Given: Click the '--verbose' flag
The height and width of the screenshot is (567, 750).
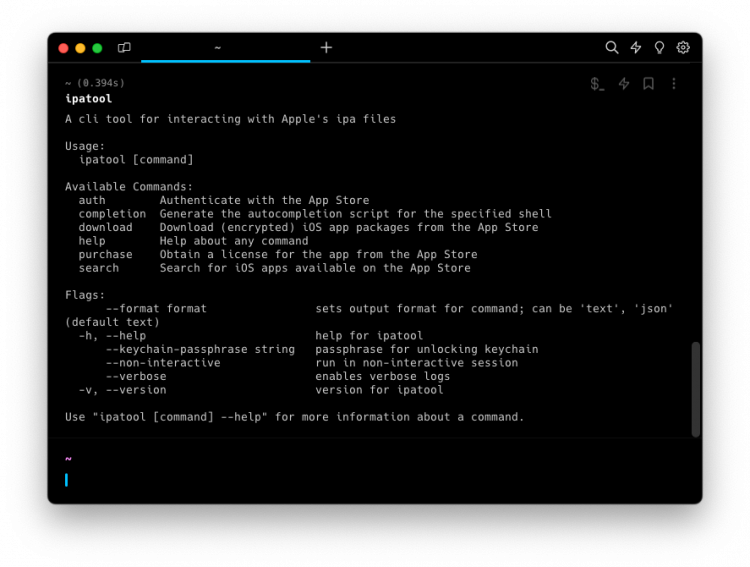Looking at the screenshot, I should pyautogui.click(x=136, y=377).
